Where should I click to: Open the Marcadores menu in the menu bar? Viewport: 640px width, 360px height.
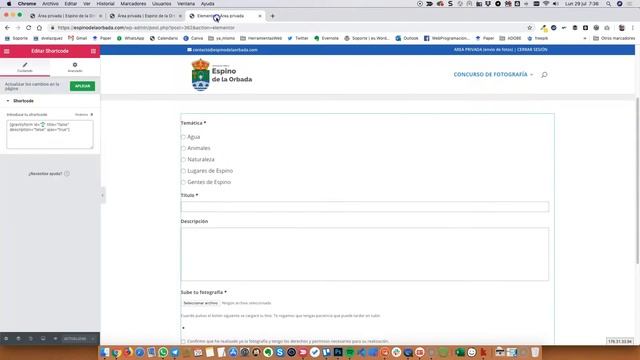coord(133,4)
